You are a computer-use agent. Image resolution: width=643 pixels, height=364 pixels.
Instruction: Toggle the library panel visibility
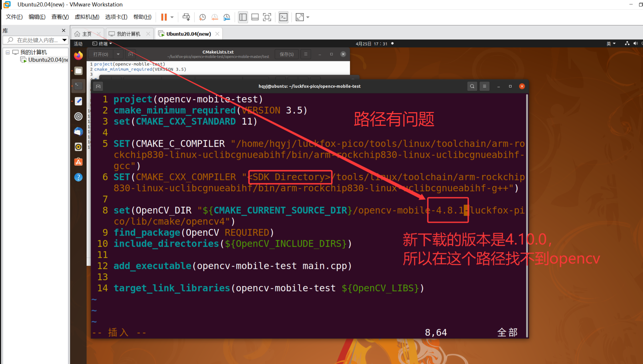coord(243,17)
